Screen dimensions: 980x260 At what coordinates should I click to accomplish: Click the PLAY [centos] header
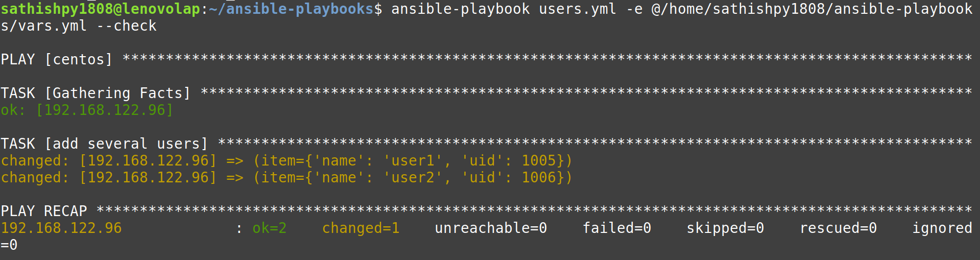click(56, 59)
